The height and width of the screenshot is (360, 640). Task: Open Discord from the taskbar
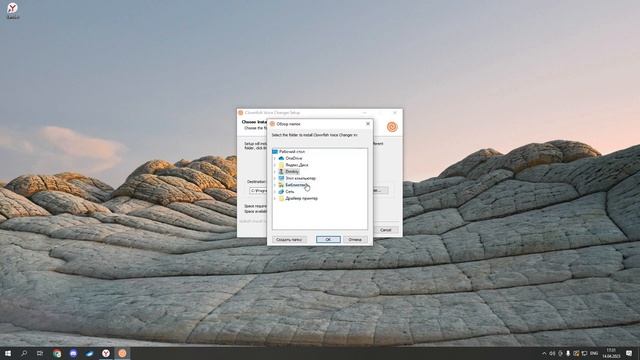(x=73, y=353)
